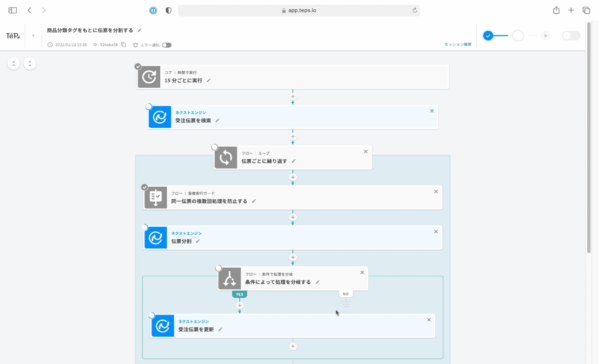
Task: Edit the 伝票分割 step name with pencil icon
Action: 198,241
